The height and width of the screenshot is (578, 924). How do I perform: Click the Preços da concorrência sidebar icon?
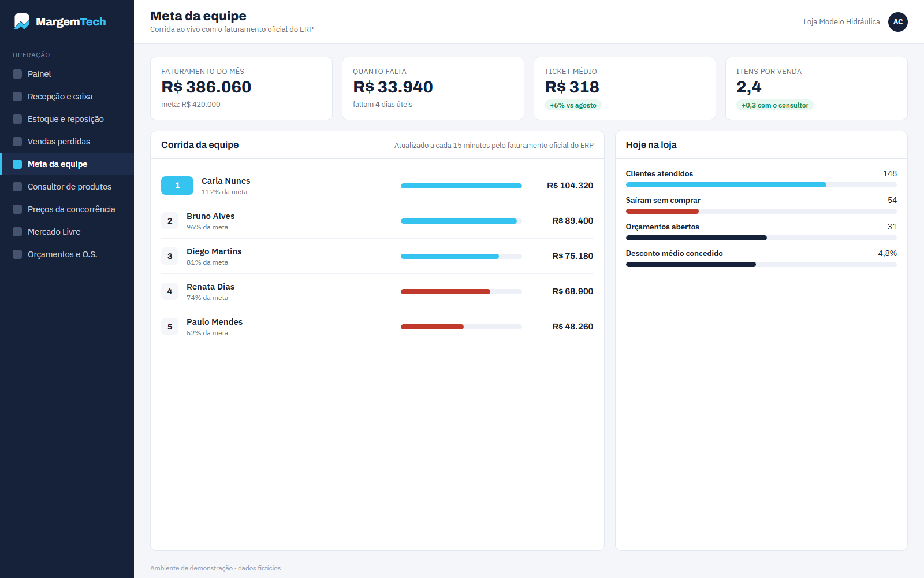[17, 209]
